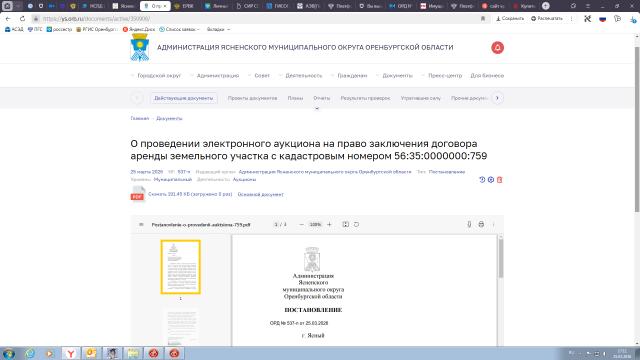Open the Документы menu

click(397, 76)
